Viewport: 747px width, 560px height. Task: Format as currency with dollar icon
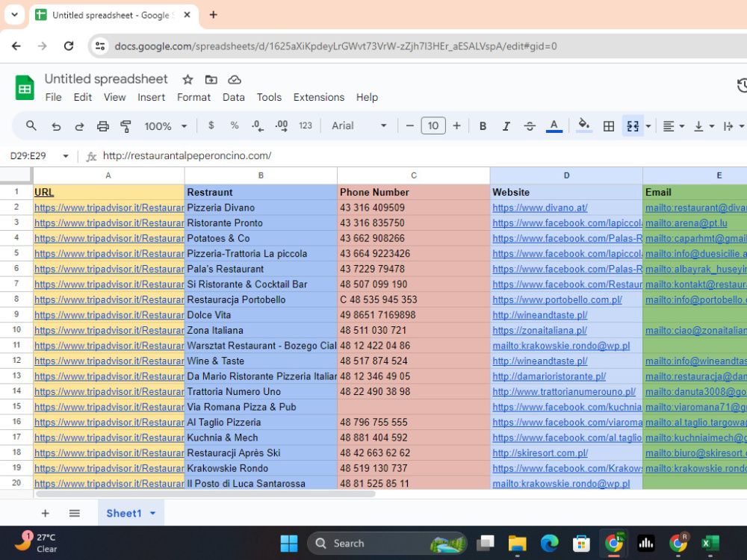click(211, 125)
